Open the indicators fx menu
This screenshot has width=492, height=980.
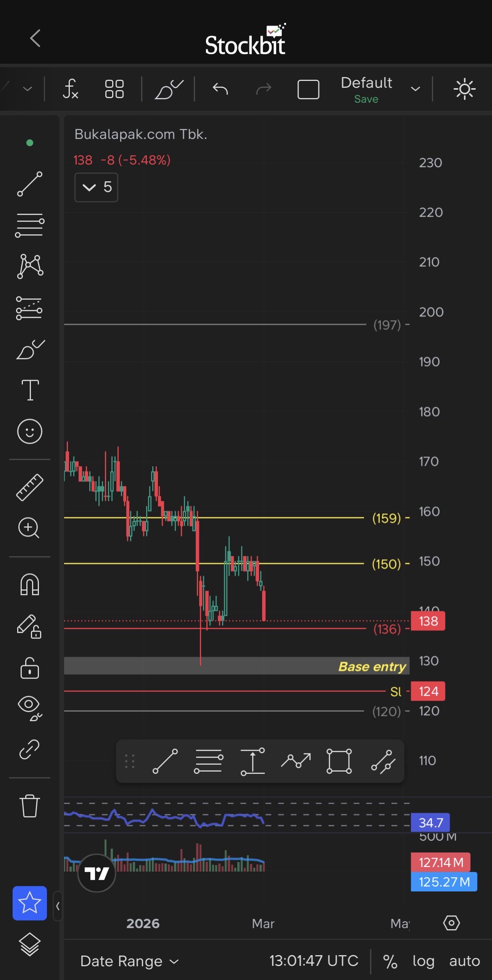pyautogui.click(x=71, y=89)
